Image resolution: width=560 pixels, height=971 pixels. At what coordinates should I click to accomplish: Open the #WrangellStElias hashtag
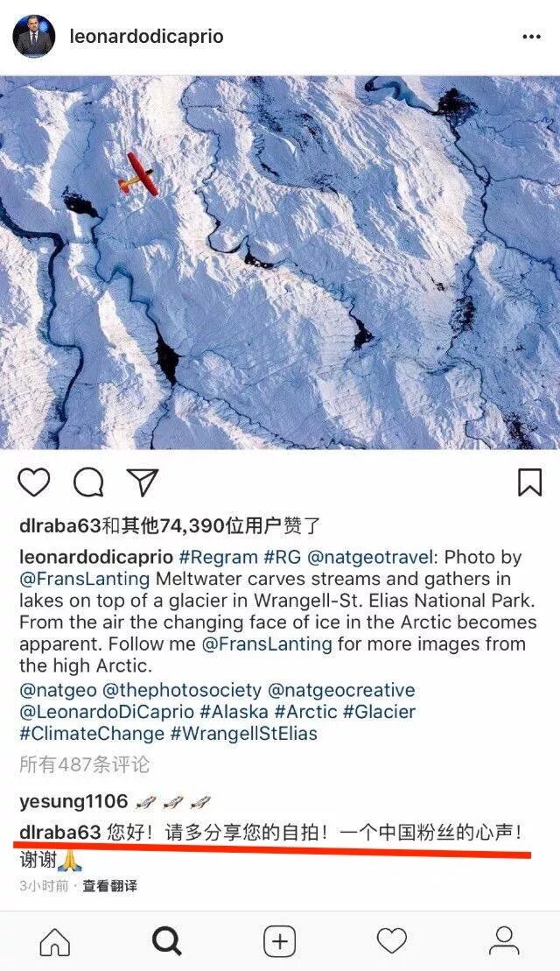pos(244,734)
